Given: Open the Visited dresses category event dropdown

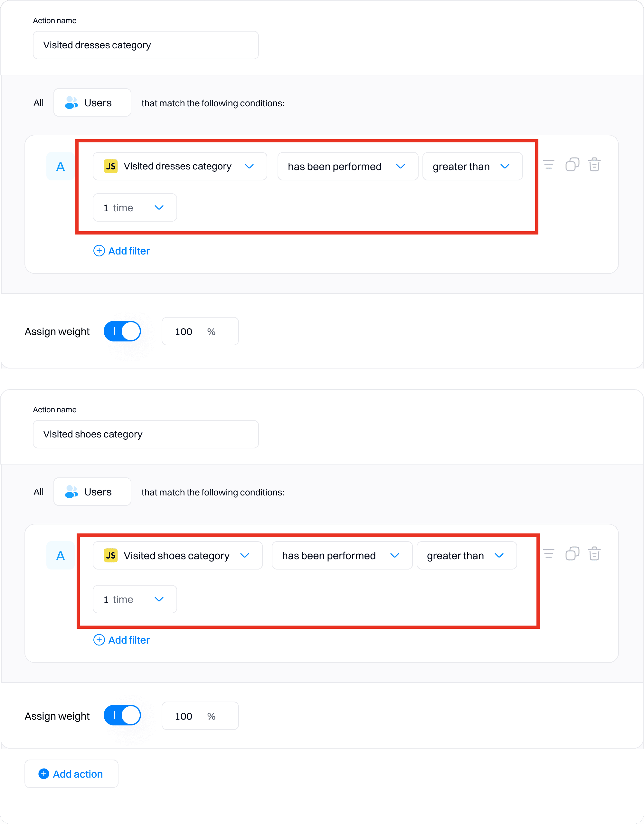Looking at the screenshot, I should coord(179,167).
